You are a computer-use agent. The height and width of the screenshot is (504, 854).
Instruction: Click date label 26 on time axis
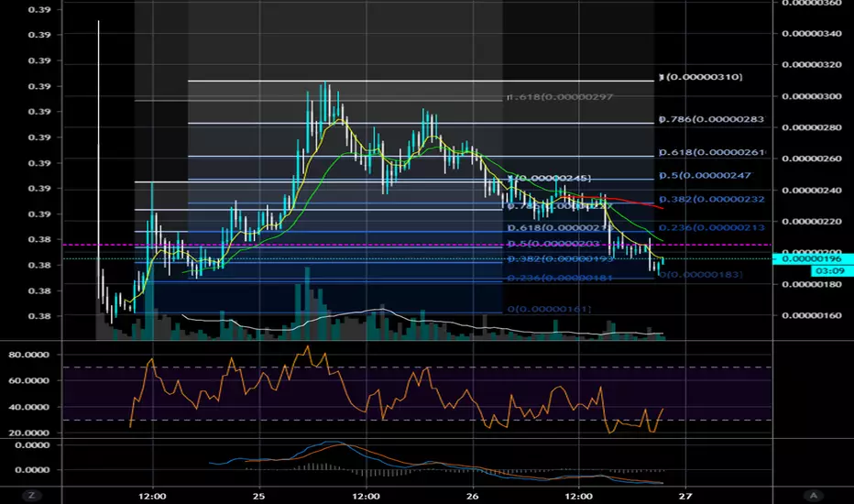tap(472, 496)
